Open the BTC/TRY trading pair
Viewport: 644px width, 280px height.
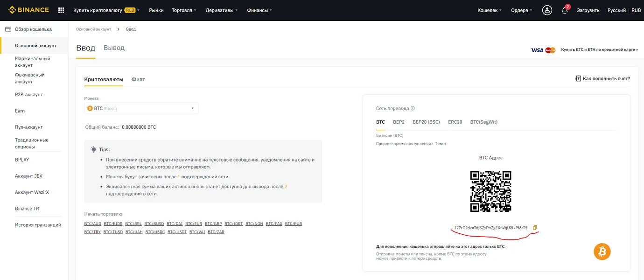click(x=92, y=232)
